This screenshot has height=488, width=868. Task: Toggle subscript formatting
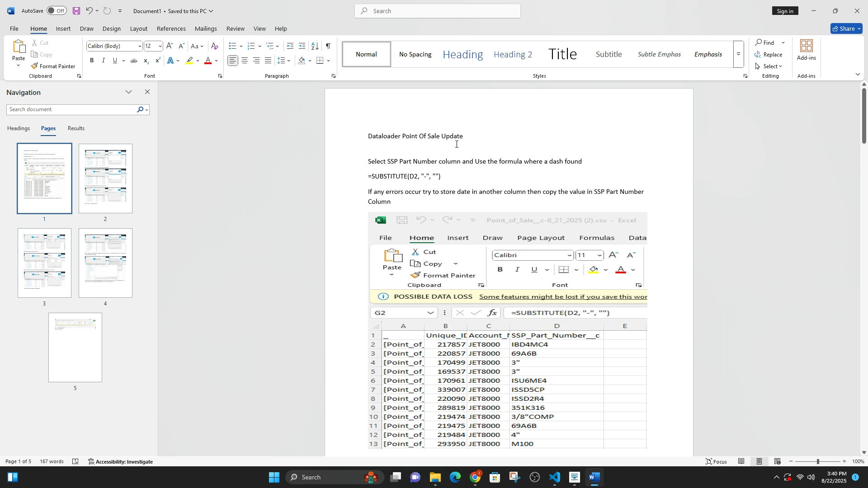click(x=146, y=61)
